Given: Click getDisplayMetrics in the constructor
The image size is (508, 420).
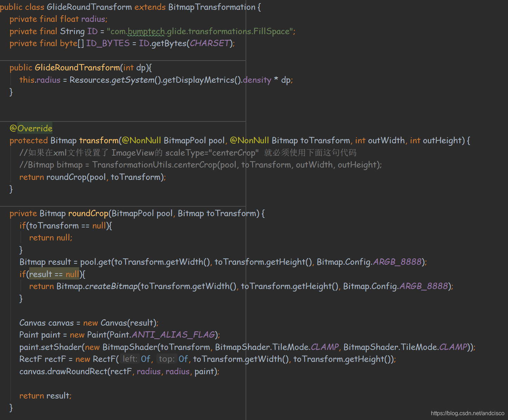Looking at the screenshot, I should coord(198,80).
